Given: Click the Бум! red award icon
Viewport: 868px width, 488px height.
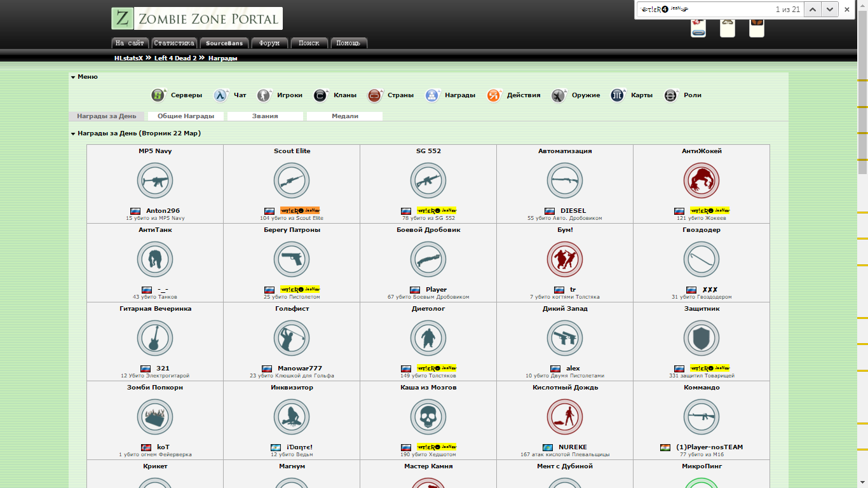Looking at the screenshot, I should [565, 259].
